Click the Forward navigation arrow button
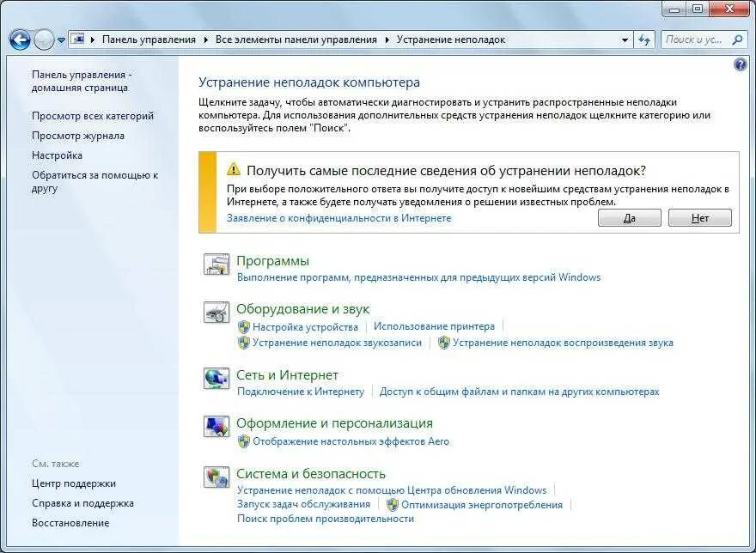The height and width of the screenshot is (553, 756). coord(44,40)
